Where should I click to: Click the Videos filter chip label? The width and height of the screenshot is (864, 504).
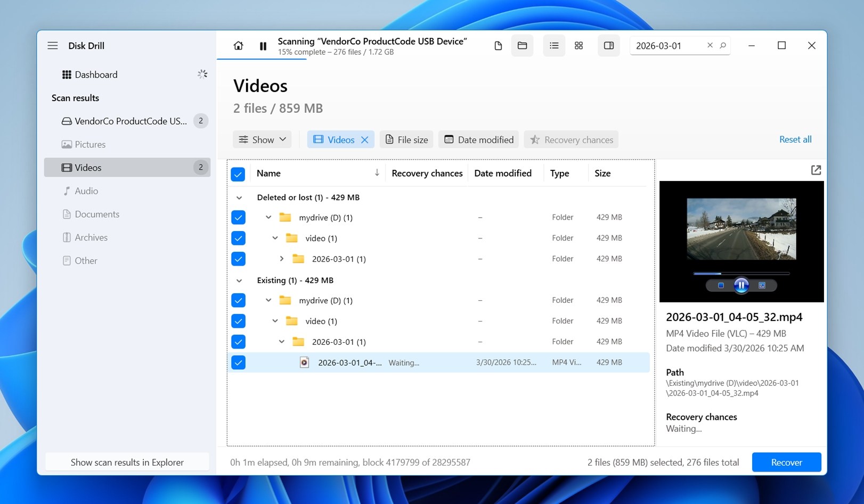[x=341, y=140]
